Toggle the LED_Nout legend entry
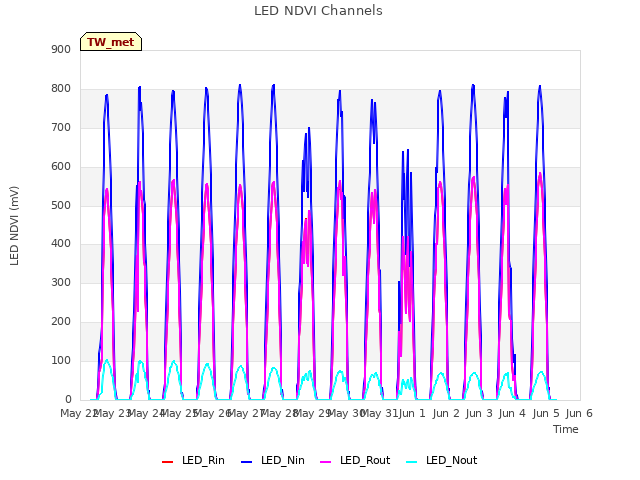 click(442, 460)
